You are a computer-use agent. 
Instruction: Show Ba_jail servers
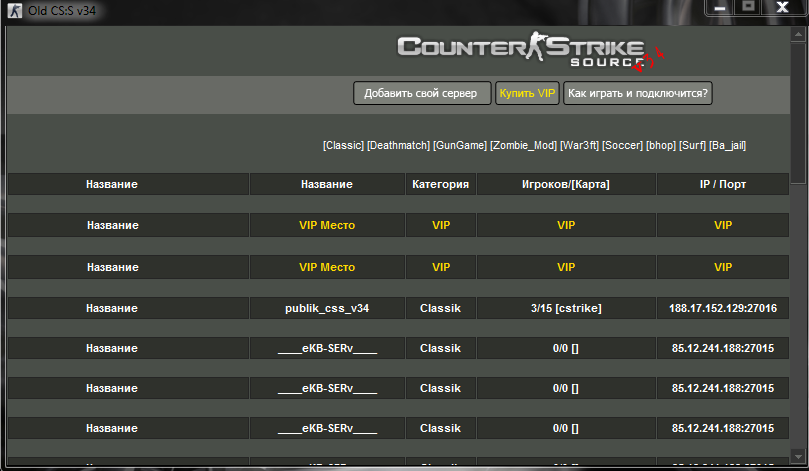pyautogui.click(x=727, y=145)
